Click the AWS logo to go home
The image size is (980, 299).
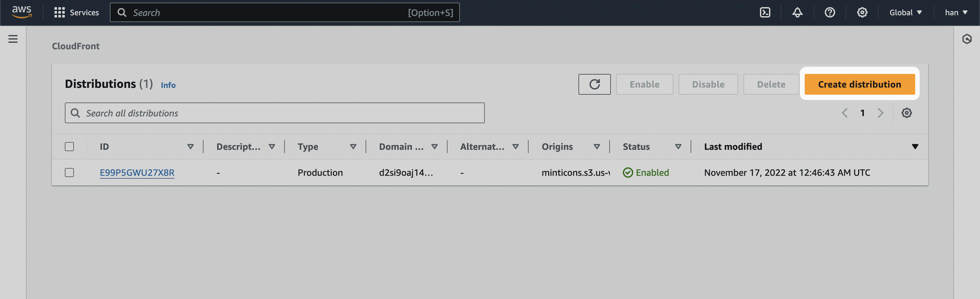point(22,12)
